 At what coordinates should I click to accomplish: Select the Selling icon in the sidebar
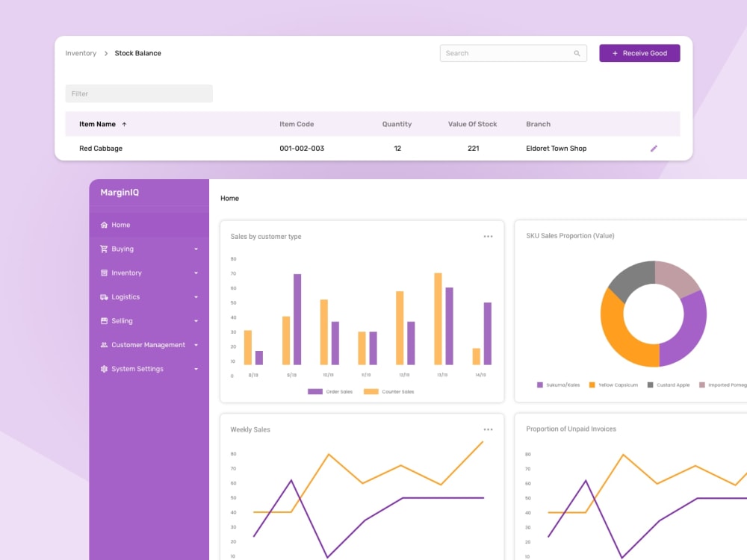coord(104,320)
